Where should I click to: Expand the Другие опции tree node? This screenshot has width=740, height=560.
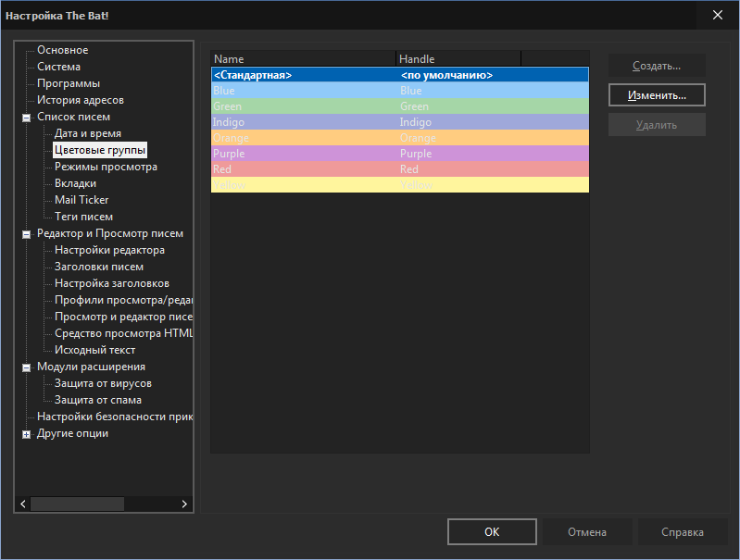tap(27, 434)
